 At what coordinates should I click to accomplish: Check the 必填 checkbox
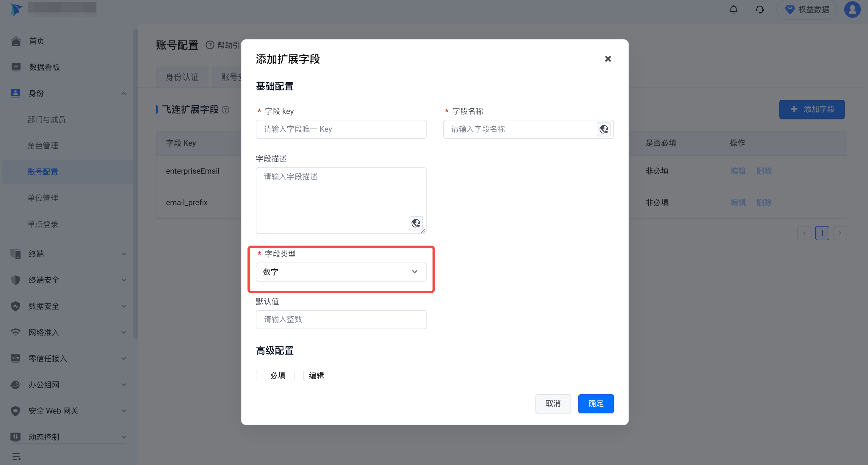coord(261,376)
